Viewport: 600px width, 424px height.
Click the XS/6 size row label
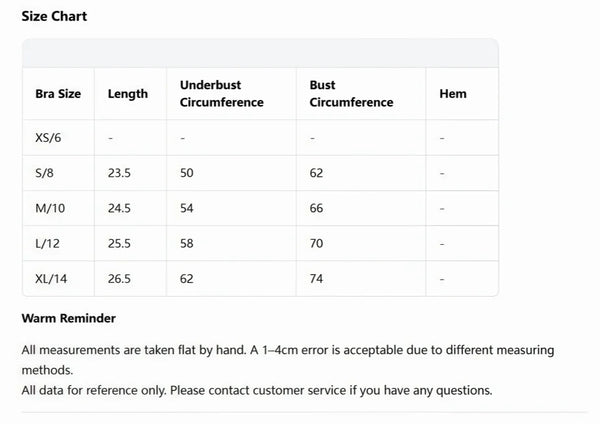point(48,138)
